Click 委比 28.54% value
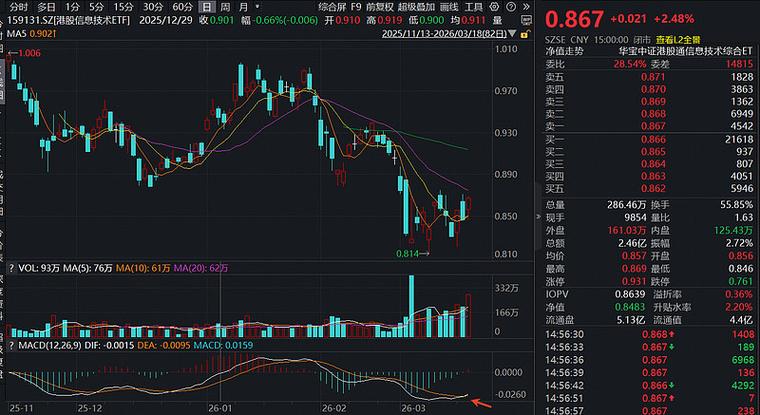Screen dimensions: 760x415 click(629, 64)
